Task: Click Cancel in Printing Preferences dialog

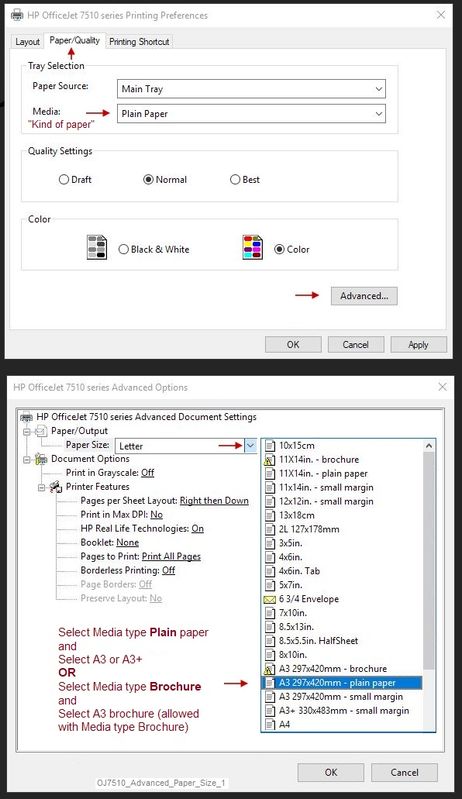Action: pos(356,344)
